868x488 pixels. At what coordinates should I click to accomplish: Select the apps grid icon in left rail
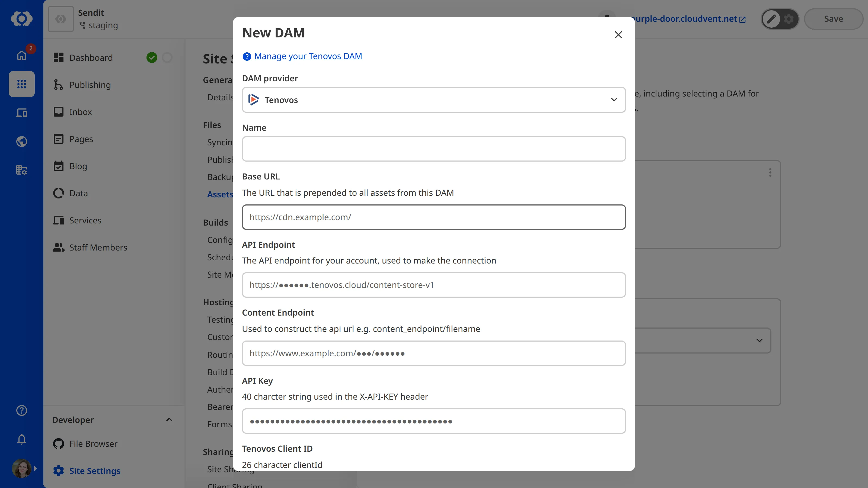coord(22,84)
